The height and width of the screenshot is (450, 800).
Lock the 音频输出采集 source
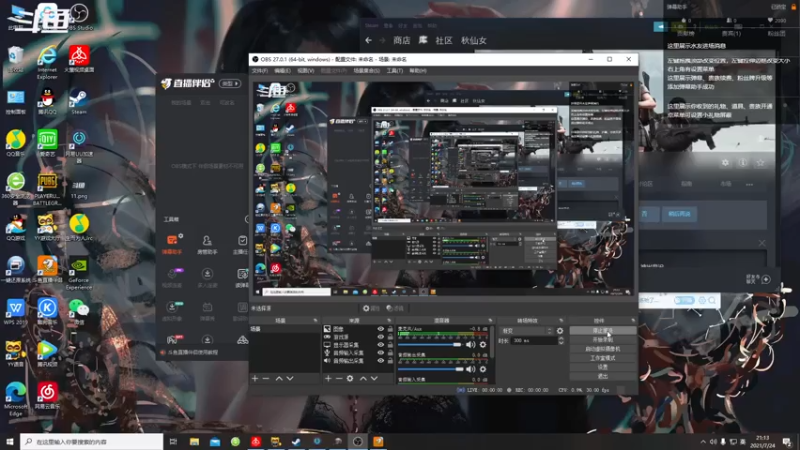pos(390,361)
